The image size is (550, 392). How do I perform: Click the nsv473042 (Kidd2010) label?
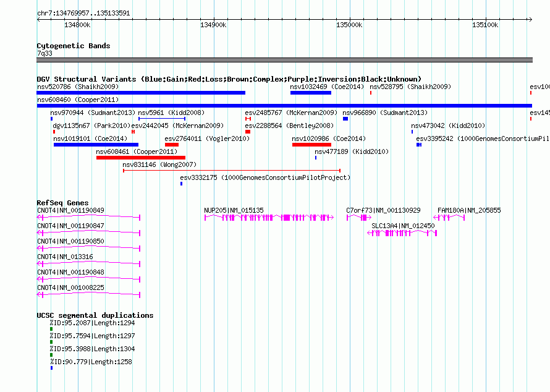coord(448,126)
